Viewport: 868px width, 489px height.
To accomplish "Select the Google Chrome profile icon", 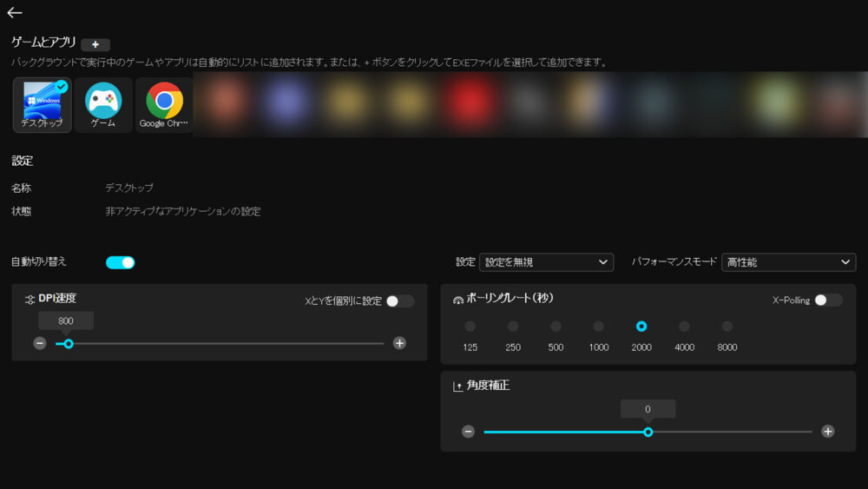I will click(x=164, y=104).
